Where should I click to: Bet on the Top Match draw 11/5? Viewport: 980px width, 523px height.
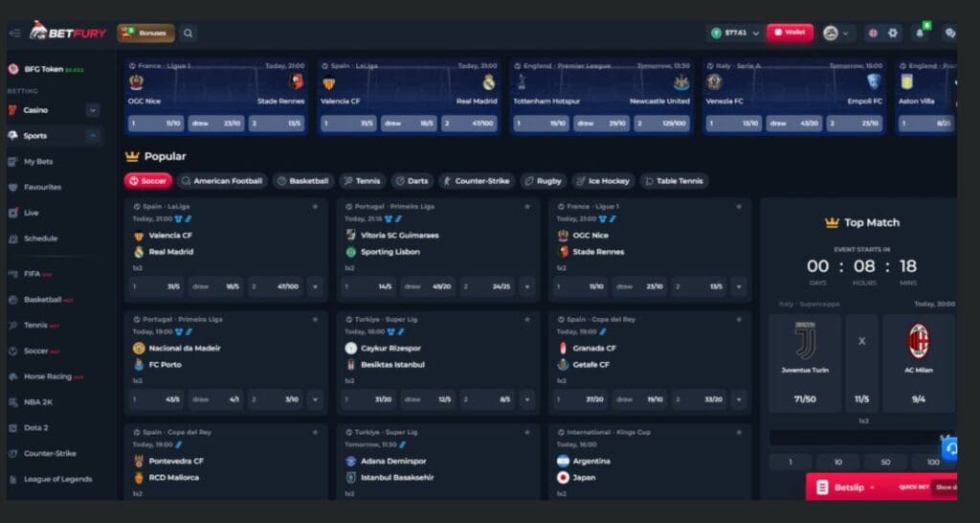[862, 363]
